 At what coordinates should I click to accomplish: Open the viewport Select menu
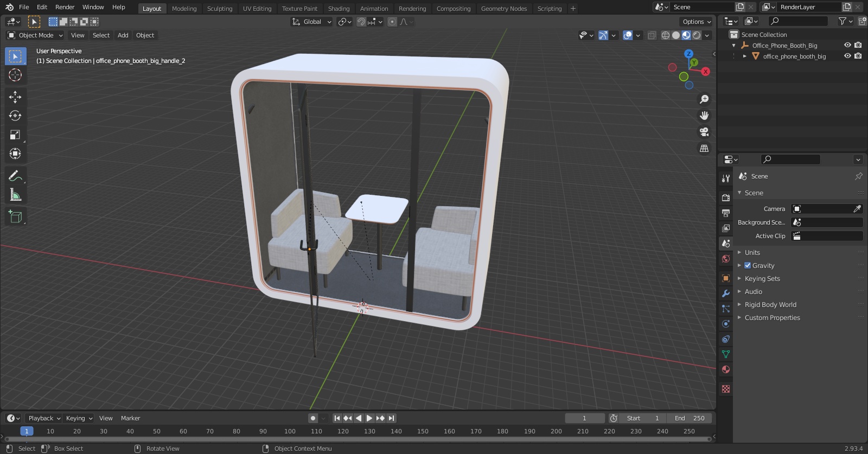101,35
